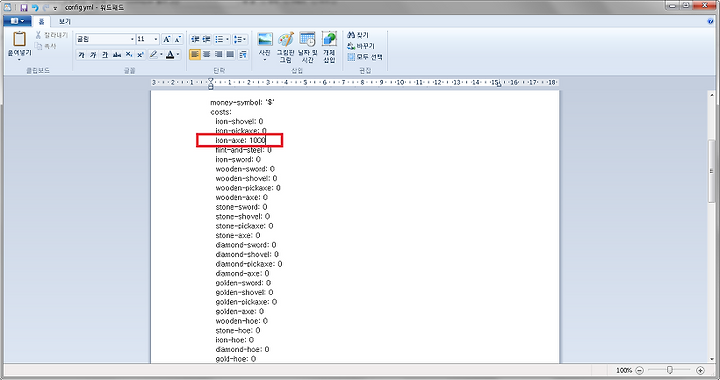Click the Find (찾기) button
720x380 pixels.
pyautogui.click(x=358, y=35)
